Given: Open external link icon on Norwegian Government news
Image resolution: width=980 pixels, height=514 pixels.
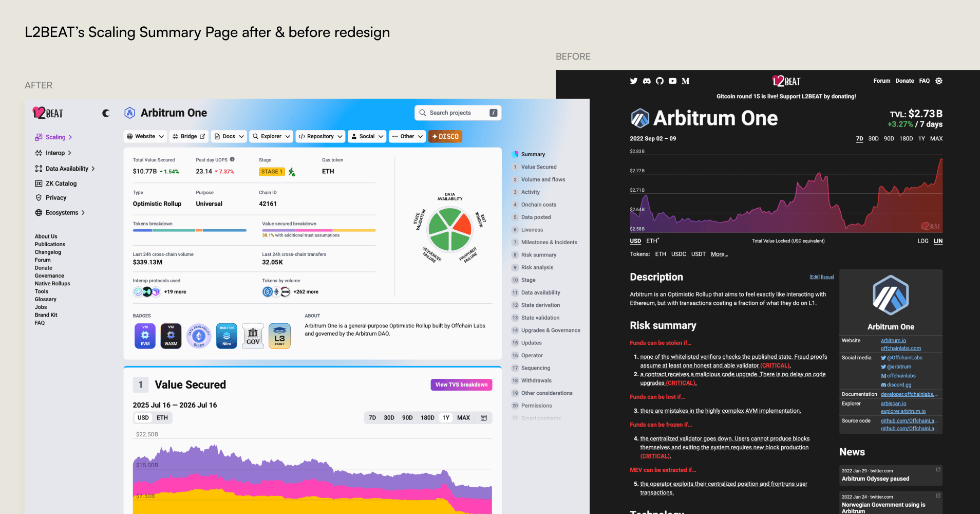Looking at the screenshot, I should pos(938,495).
